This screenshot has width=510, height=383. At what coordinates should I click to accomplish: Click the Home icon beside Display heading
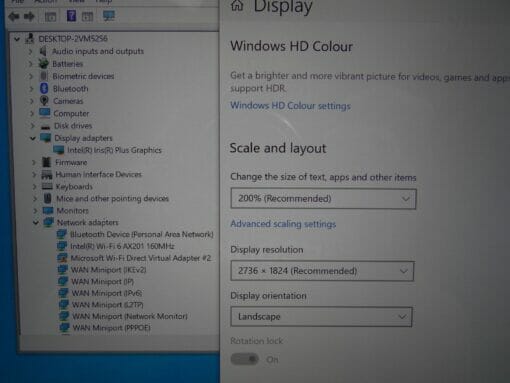click(237, 5)
